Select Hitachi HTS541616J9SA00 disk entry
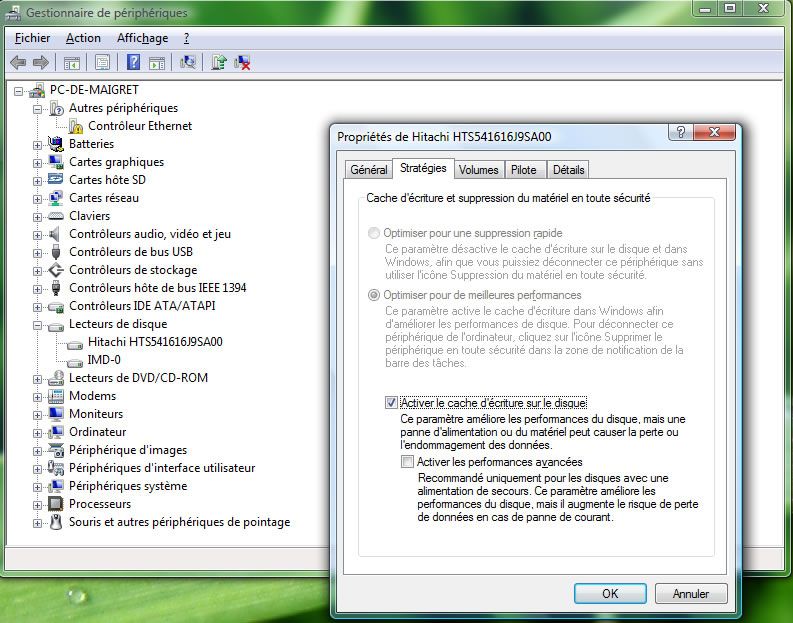Viewport: 793px width, 623px height. (x=155, y=342)
